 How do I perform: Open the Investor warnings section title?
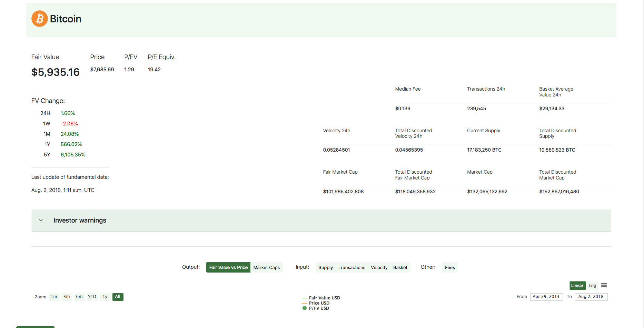(x=80, y=220)
